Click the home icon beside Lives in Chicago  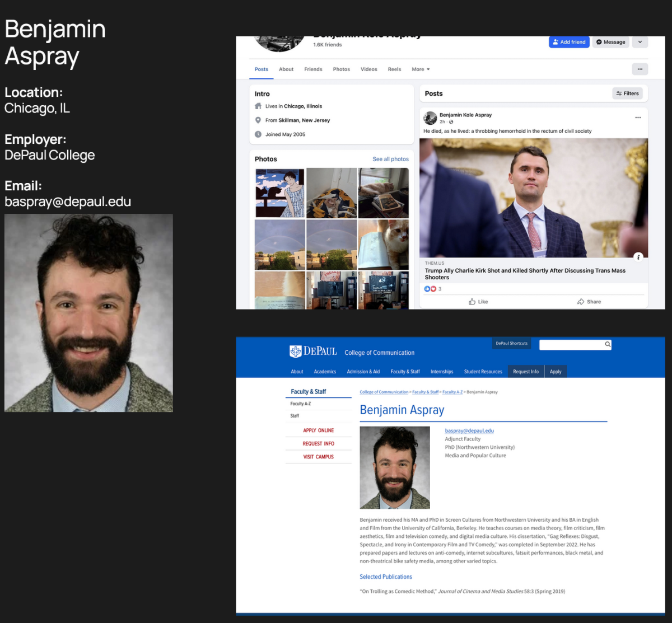(258, 106)
